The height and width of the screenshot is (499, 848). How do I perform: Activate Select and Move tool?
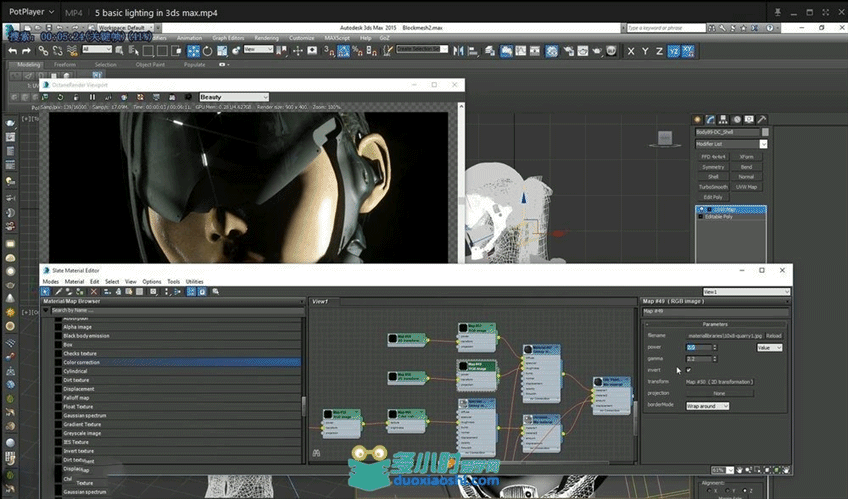(193, 51)
